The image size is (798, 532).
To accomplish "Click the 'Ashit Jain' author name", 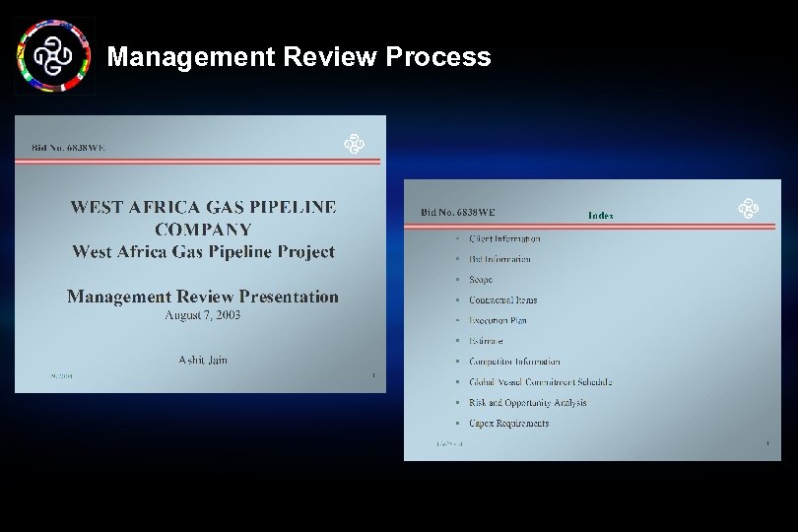I will [203, 360].
